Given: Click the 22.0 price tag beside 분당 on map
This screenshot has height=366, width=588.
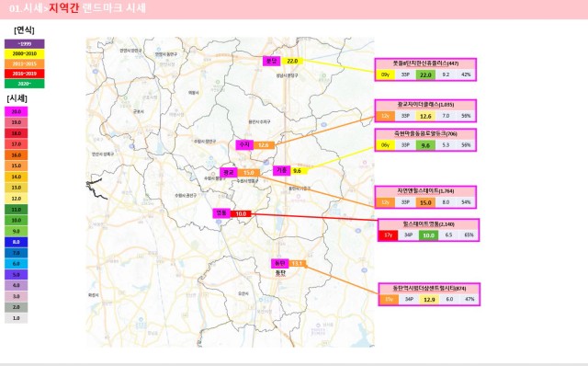Looking at the screenshot, I should point(292,61).
